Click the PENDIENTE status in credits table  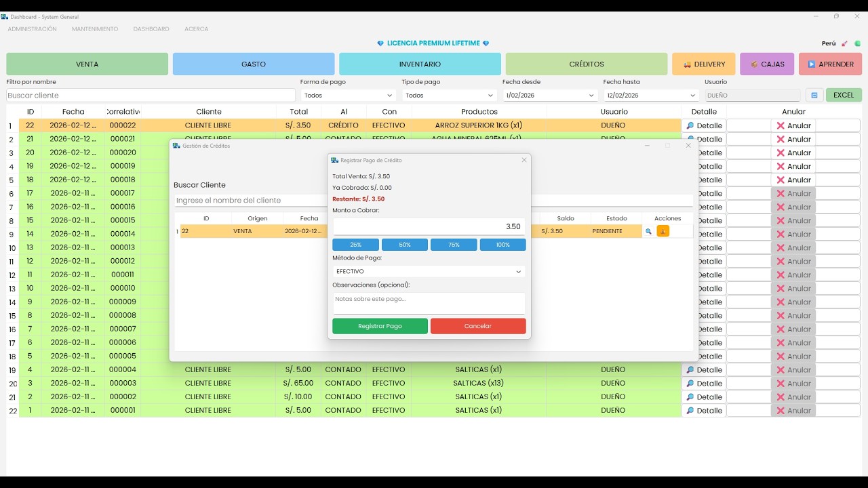point(607,231)
